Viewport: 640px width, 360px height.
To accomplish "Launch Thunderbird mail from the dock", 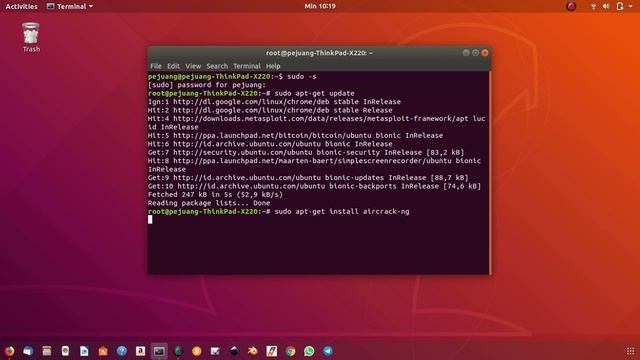I will click(x=28, y=351).
